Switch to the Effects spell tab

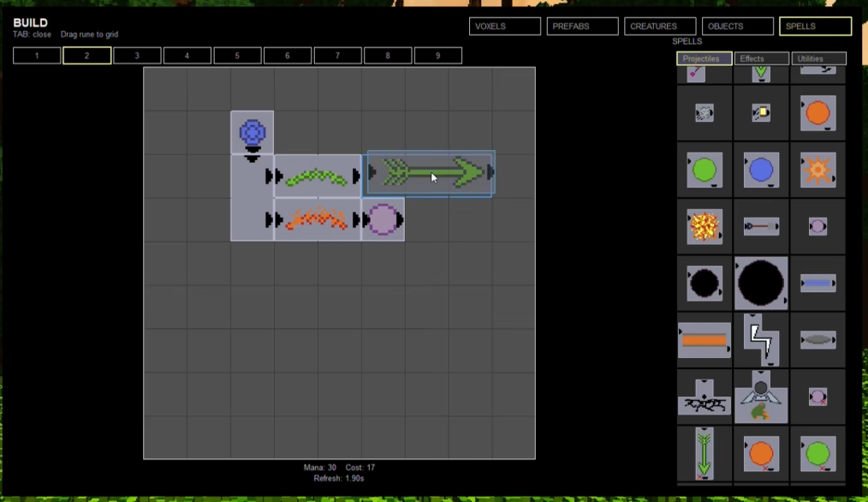[x=761, y=58]
